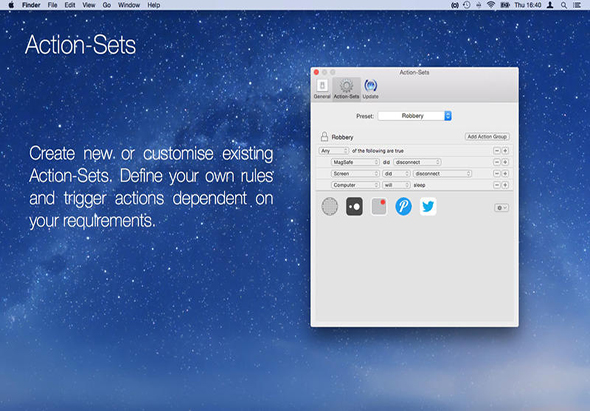The image size is (590, 411).
Task: Open the Go menu
Action: 107,5
